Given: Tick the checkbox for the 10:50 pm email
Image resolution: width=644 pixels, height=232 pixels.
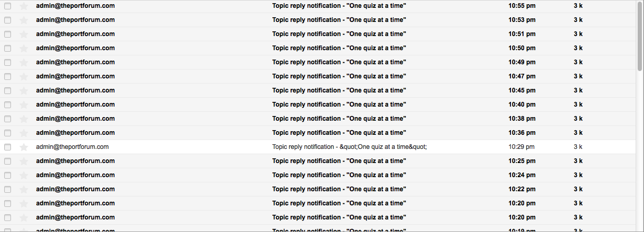Looking at the screenshot, I should [7, 49].
